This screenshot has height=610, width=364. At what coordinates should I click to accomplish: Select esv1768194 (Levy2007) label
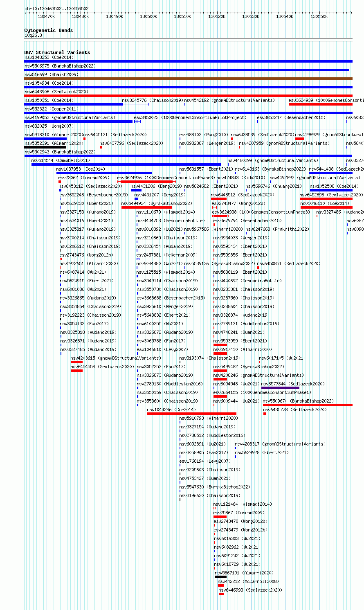(205, 461)
